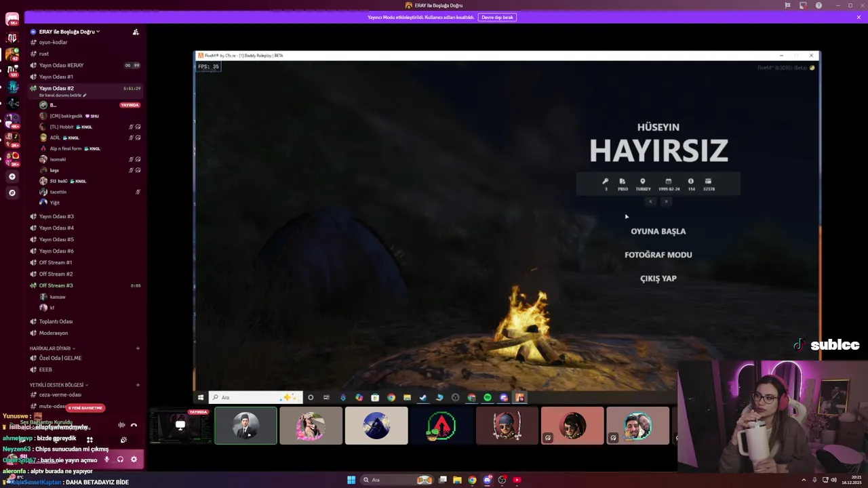Add channel to YETKİLİ DESTEK BÖLGESİ with plus
The height and width of the screenshot is (488, 868).
click(138, 385)
